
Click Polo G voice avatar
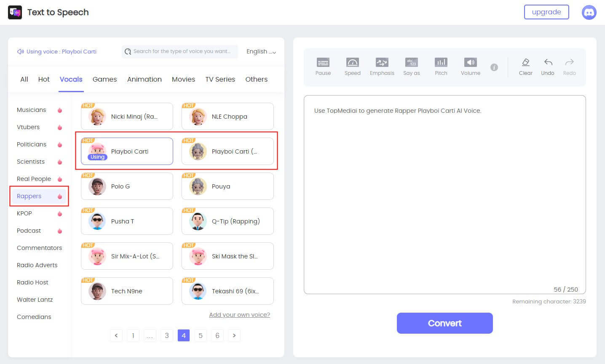(x=97, y=186)
